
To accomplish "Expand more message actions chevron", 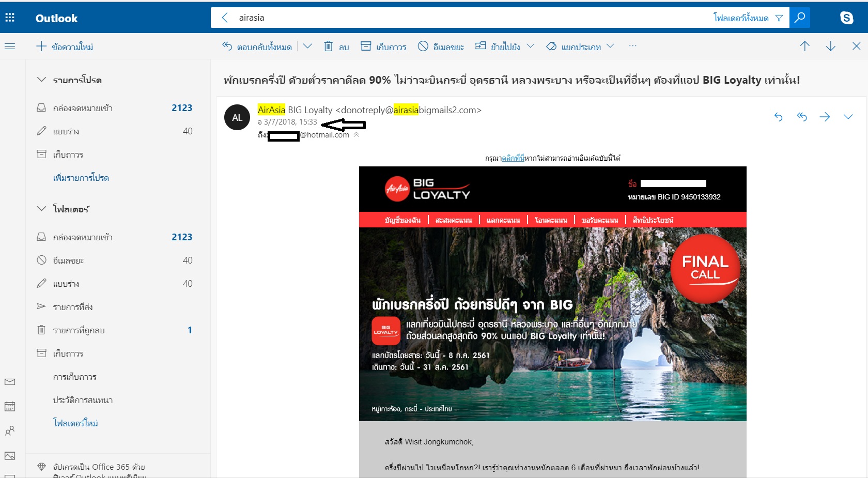I will tap(848, 117).
